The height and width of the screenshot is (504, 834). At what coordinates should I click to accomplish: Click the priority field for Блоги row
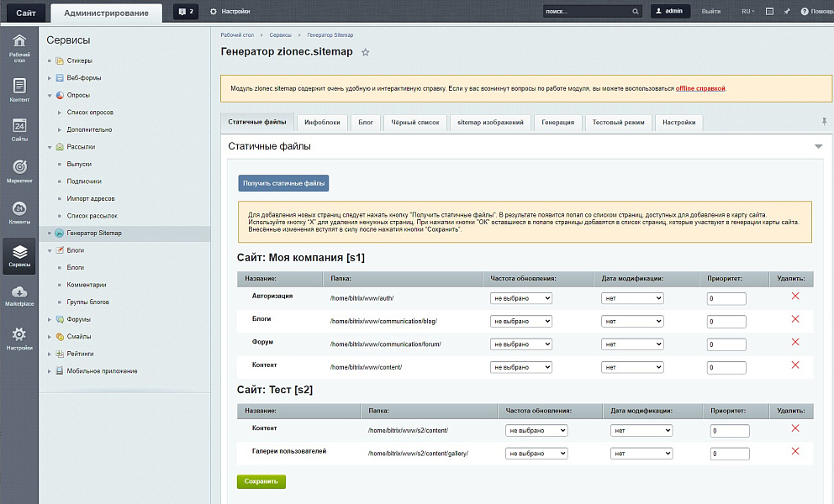point(726,322)
